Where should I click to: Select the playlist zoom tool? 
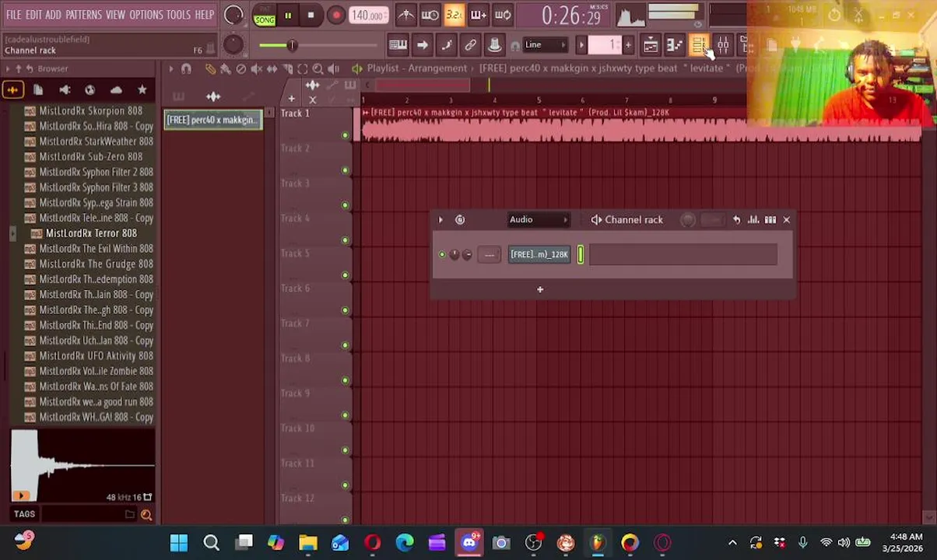tap(318, 69)
